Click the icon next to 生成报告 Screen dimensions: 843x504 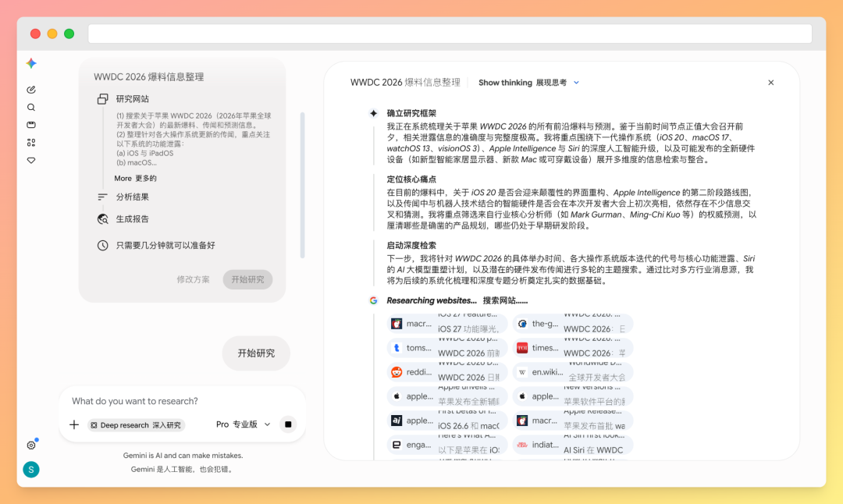click(103, 219)
